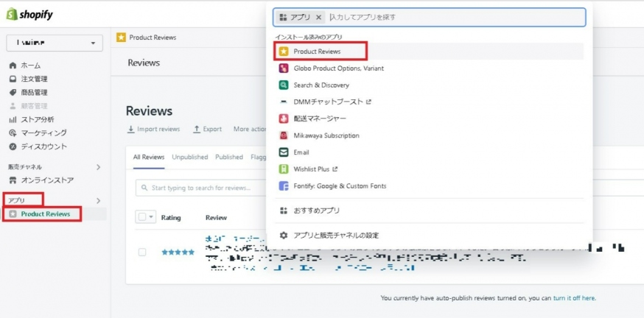The height and width of the screenshot is (318, 644).
Task: Click the Home house icon in sidebar
Action: 13,66
